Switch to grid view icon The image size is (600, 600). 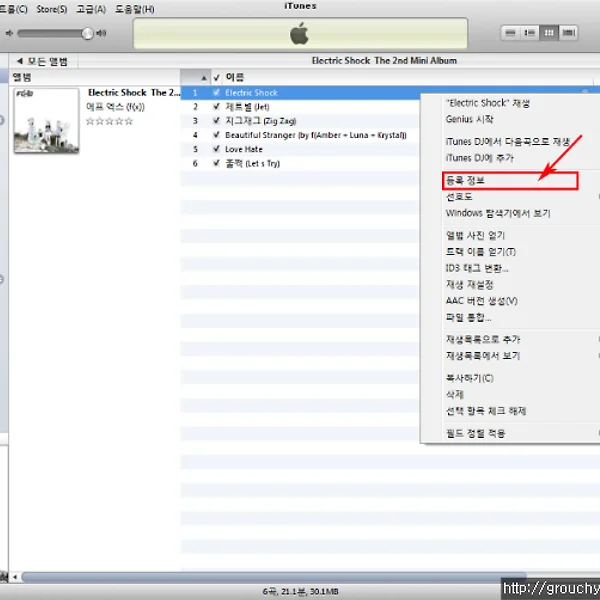(549, 33)
